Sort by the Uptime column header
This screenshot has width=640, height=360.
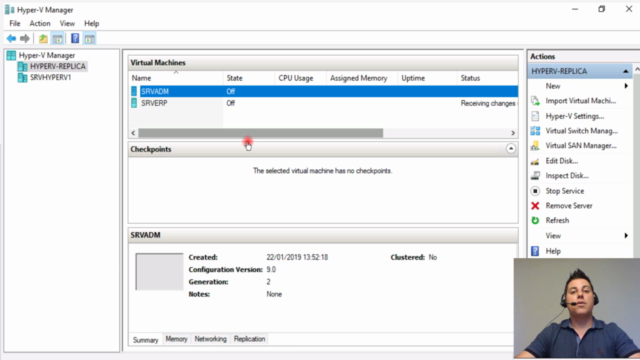coord(427,78)
